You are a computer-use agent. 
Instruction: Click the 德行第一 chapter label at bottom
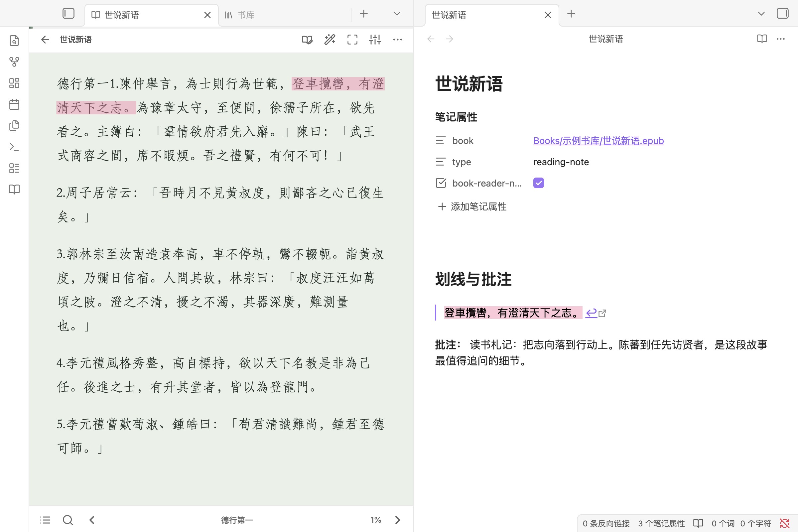[x=237, y=520]
